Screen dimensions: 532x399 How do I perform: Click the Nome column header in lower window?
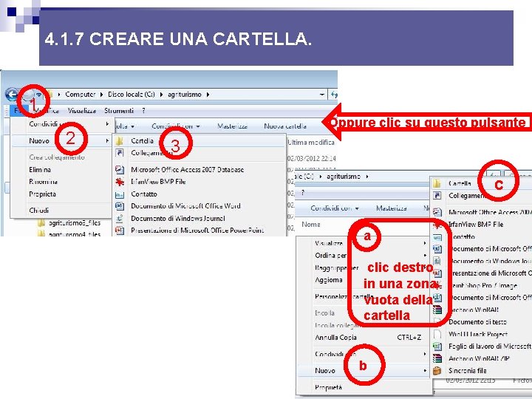[311, 225]
